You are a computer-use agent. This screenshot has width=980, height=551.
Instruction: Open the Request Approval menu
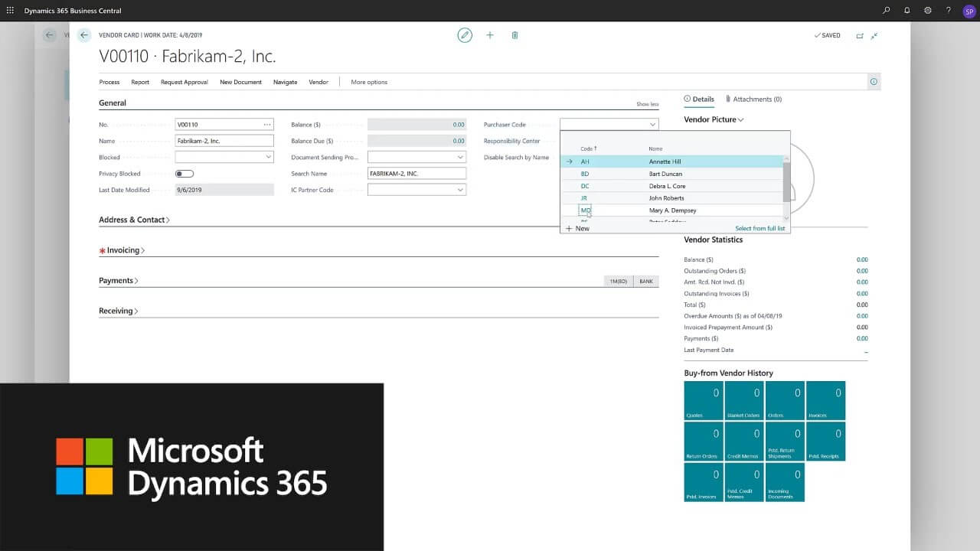point(185,82)
